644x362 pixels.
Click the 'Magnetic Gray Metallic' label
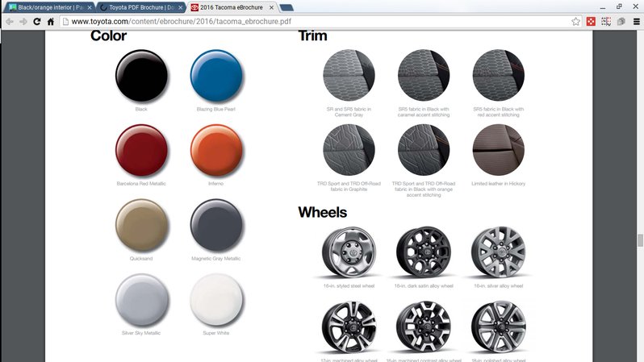[x=216, y=259]
